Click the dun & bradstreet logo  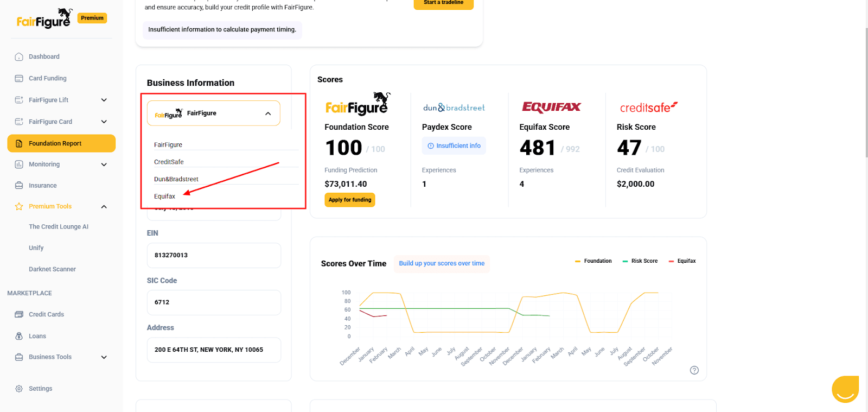(x=454, y=107)
